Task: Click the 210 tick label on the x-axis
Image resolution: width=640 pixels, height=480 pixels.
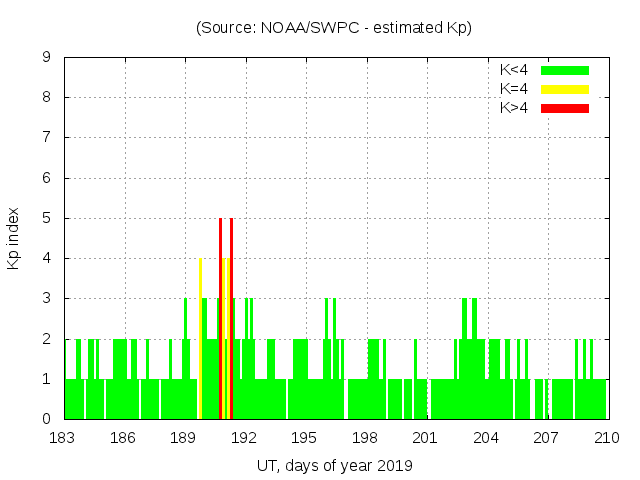Action: (x=607, y=438)
